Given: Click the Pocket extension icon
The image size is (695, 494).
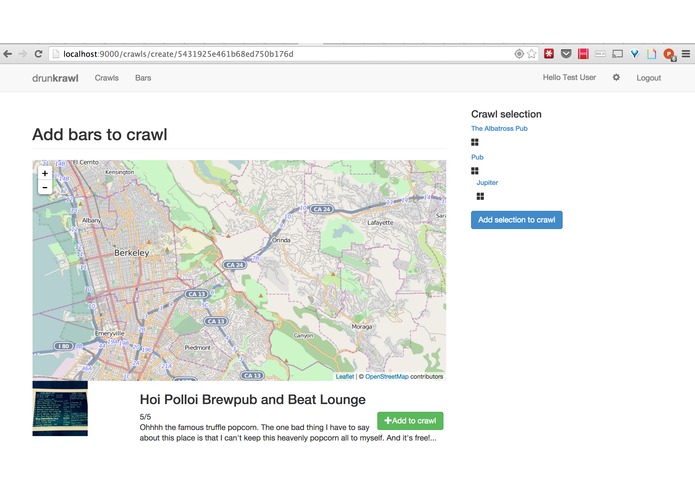Looking at the screenshot, I should [566, 54].
